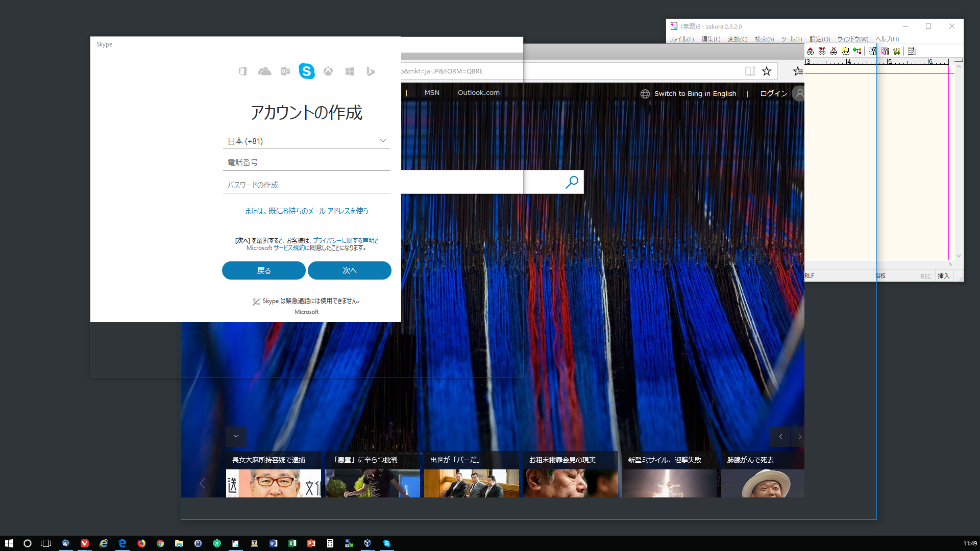Open sakura's Grep toolbar icon
980x551 pixels.
click(x=845, y=51)
